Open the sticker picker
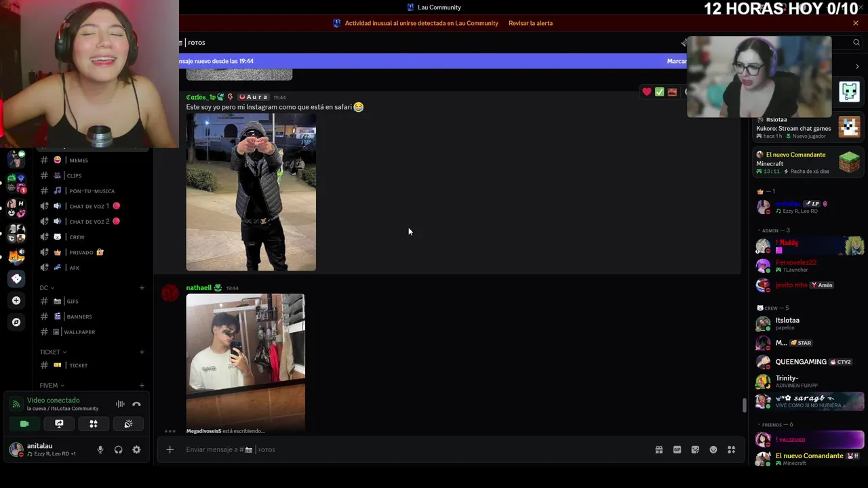Viewport: 868px width, 488px height. (695, 449)
